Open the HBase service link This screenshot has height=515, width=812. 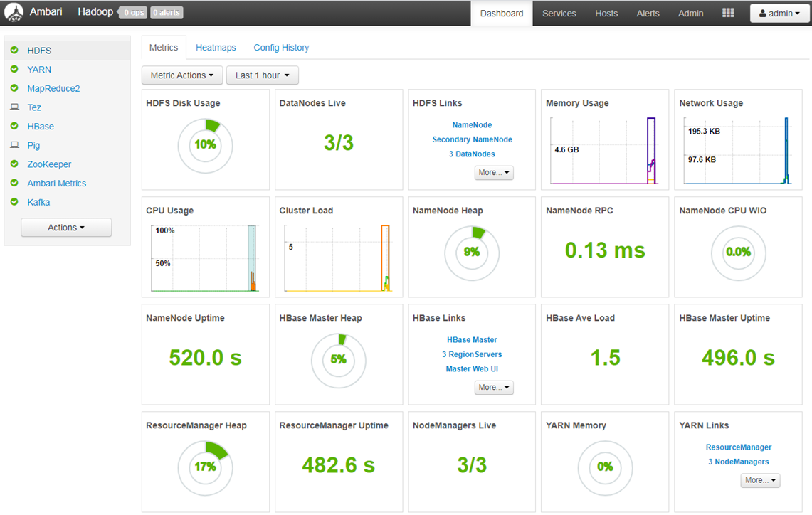pyautogui.click(x=41, y=127)
